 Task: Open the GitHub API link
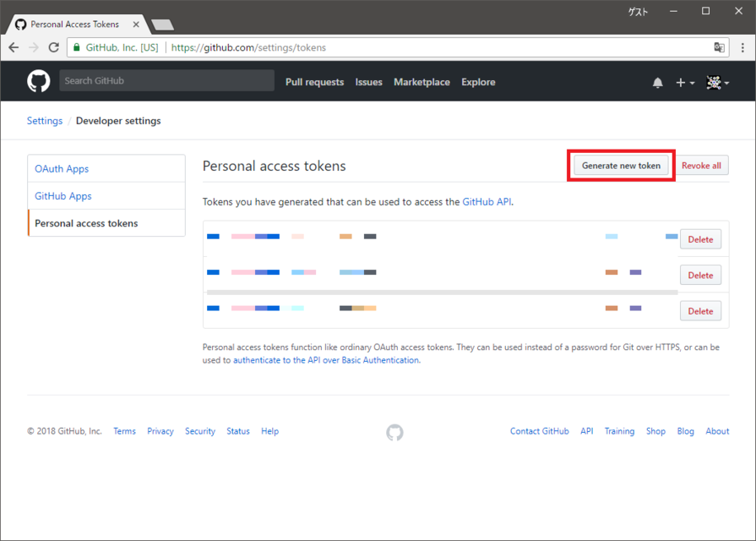[487, 202]
